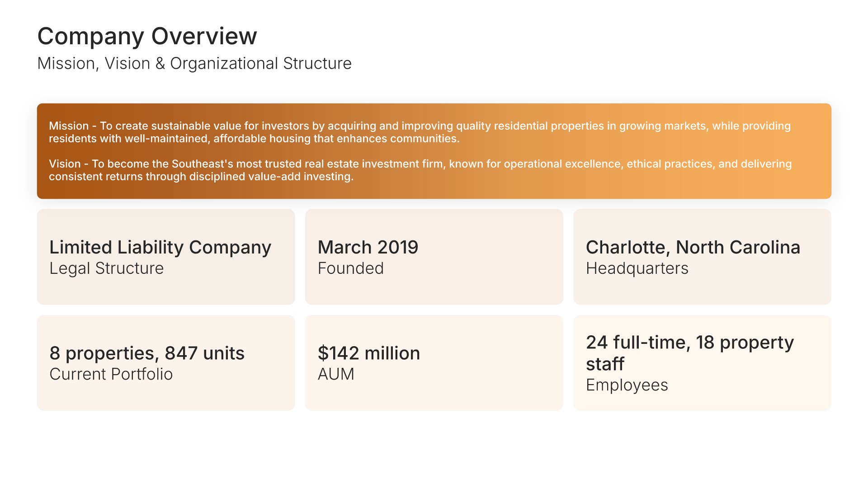Click the Legal Structure label
Image resolution: width=868 pixels, height=488 pixels.
coord(106,268)
